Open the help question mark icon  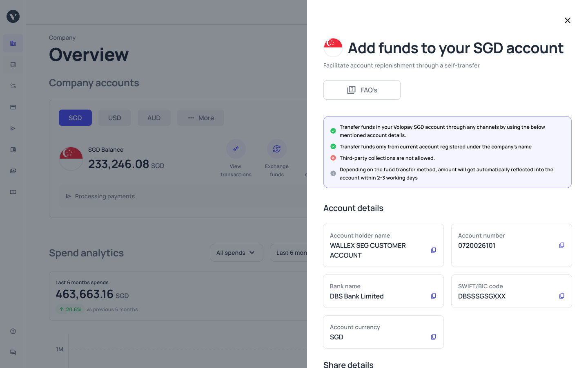pos(13,331)
